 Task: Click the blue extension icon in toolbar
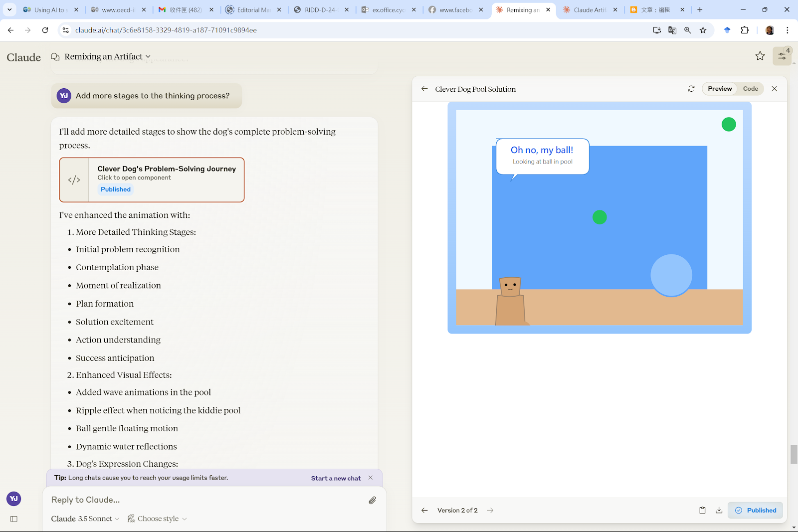727,30
